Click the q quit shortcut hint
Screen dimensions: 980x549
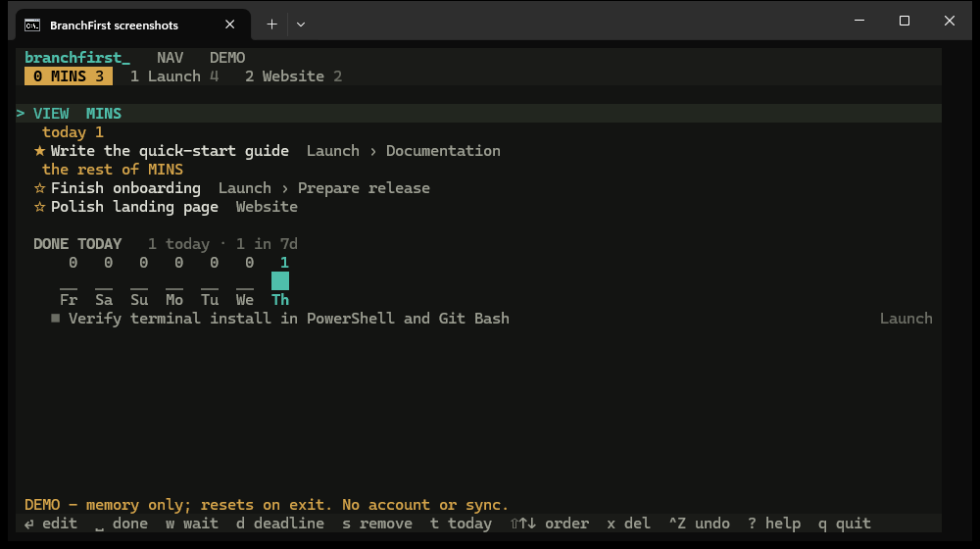(x=845, y=524)
